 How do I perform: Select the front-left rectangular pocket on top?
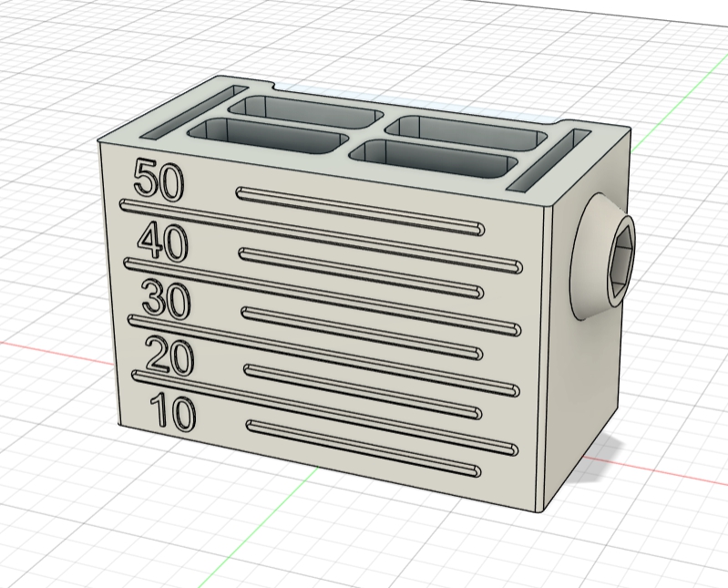coord(268,136)
